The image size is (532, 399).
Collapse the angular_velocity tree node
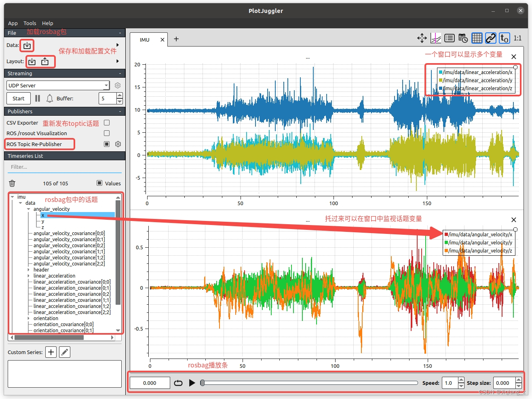pos(29,209)
